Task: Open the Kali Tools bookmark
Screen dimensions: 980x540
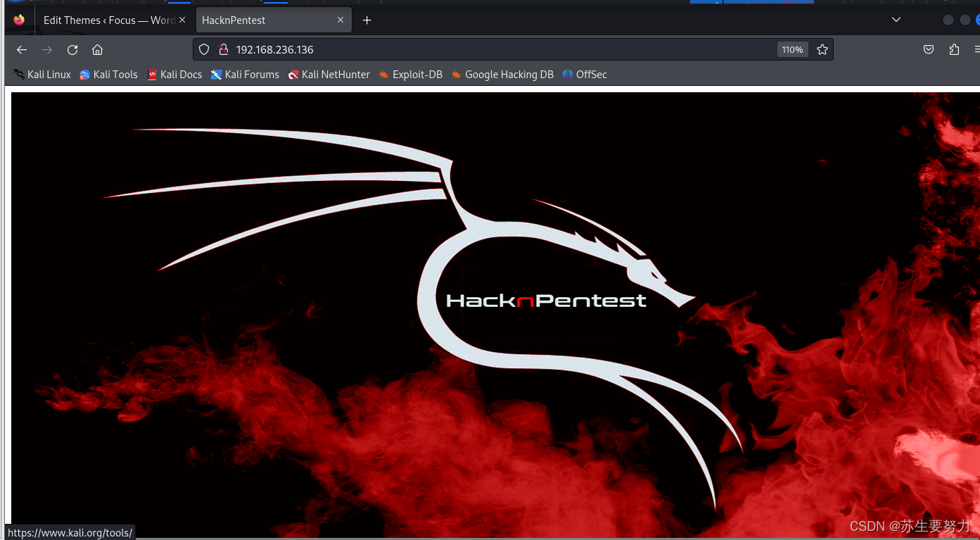Action: pyautogui.click(x=108, y=74)
